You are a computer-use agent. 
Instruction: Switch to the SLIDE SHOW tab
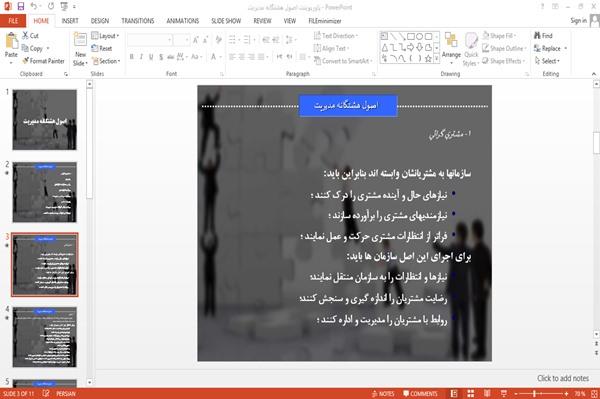[x=226, y=21]
